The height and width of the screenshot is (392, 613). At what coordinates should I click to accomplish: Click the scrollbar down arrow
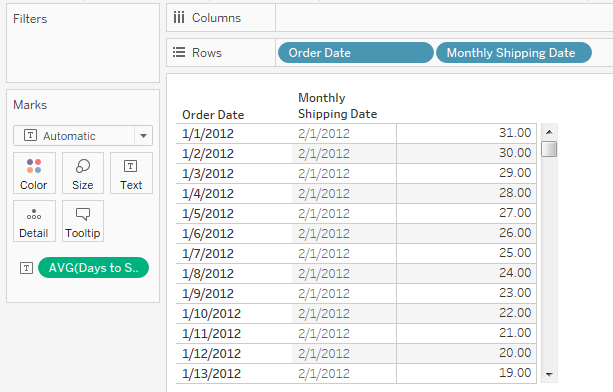click(x=549, y=374)
